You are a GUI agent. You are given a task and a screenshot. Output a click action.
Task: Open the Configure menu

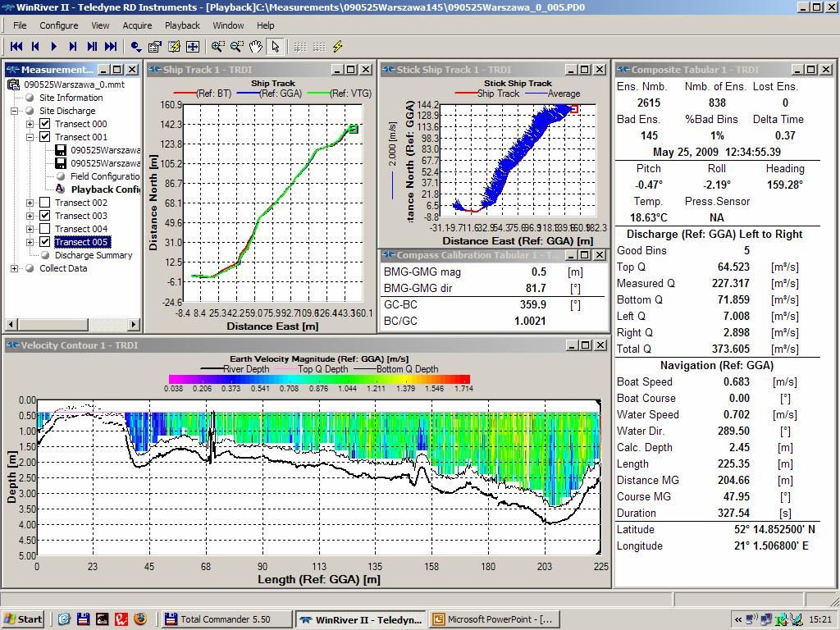(x=59, y=25)
